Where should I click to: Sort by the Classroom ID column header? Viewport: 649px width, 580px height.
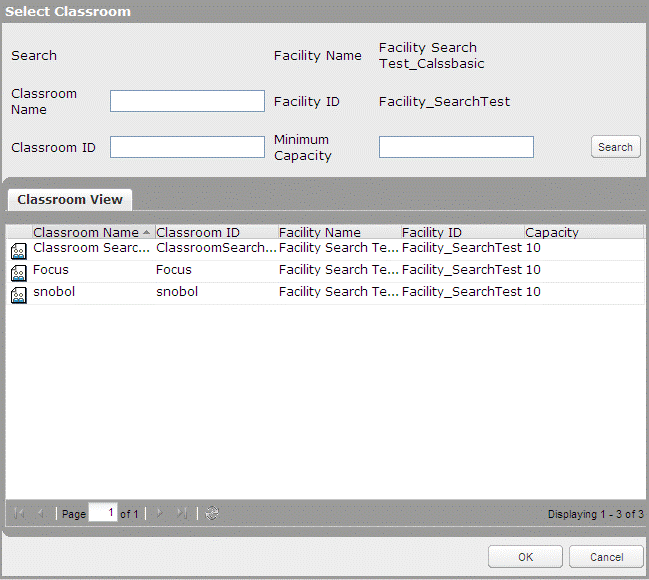pyautogui.click(x=198, y=232)
